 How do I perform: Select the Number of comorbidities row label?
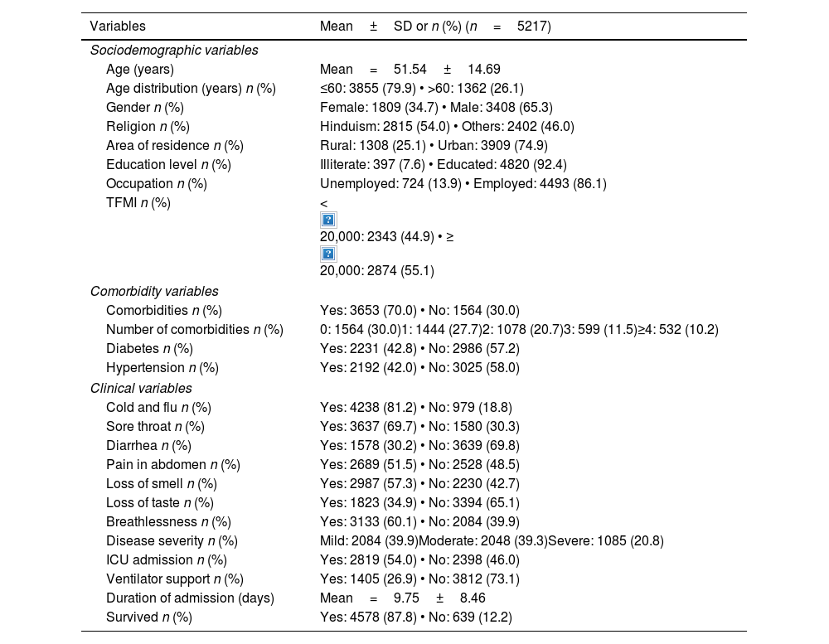click(x=195, y=330)
